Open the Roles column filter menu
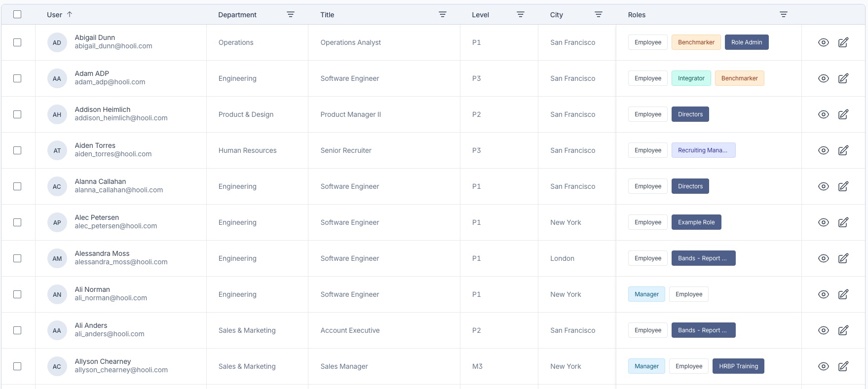The height and width of the screenshot is (389, 868). click(x=783, y=15)
